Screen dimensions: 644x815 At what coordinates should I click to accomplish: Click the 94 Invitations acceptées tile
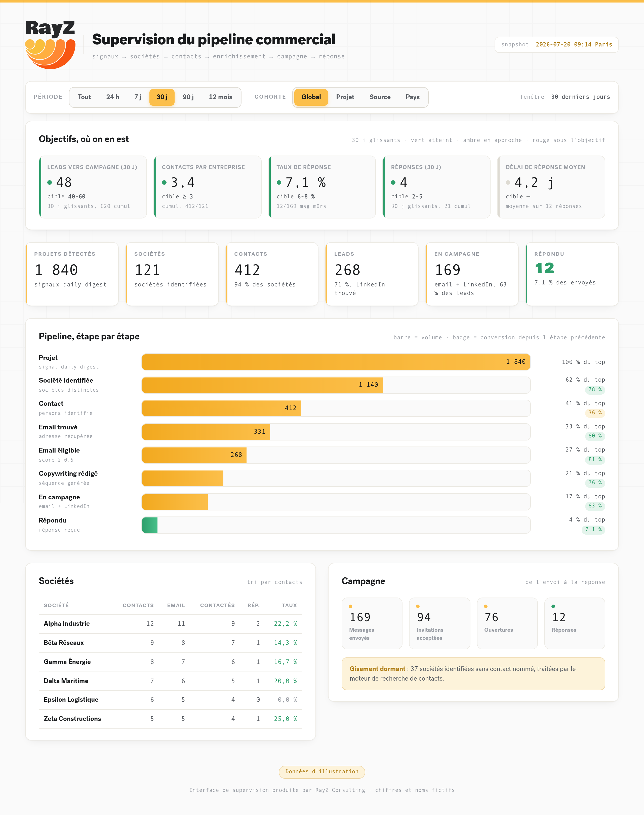[x=440, y=623]
